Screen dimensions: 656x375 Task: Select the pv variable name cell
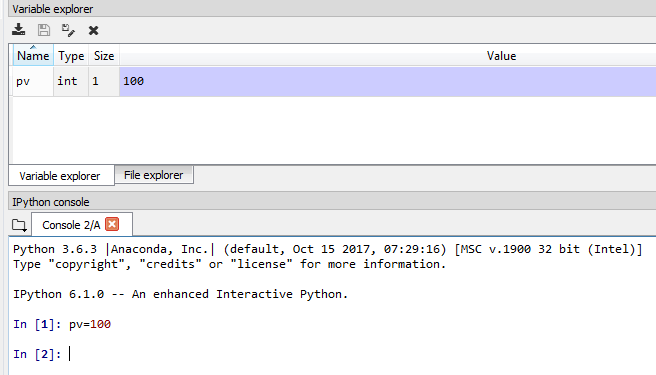point(33,81)
